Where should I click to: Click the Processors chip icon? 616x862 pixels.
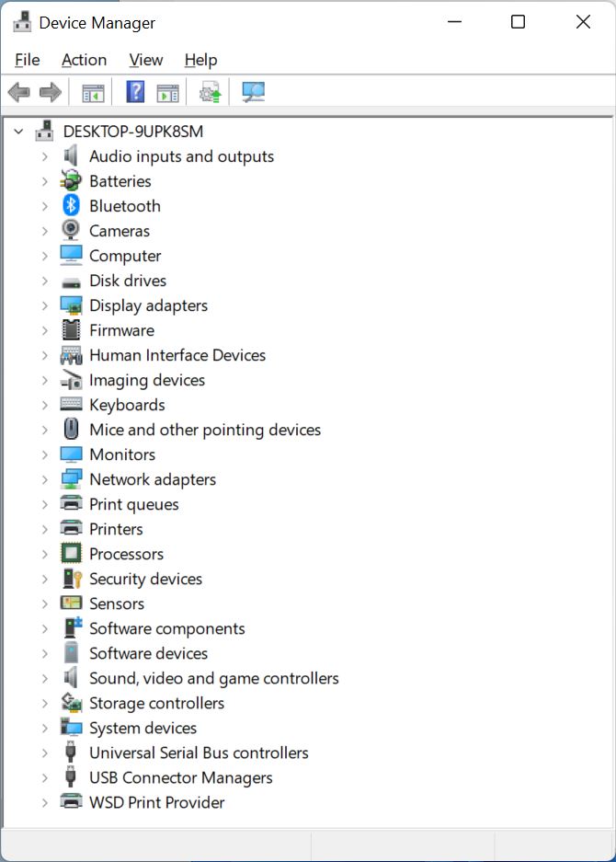pyautogui.click(x=71, y=554)
